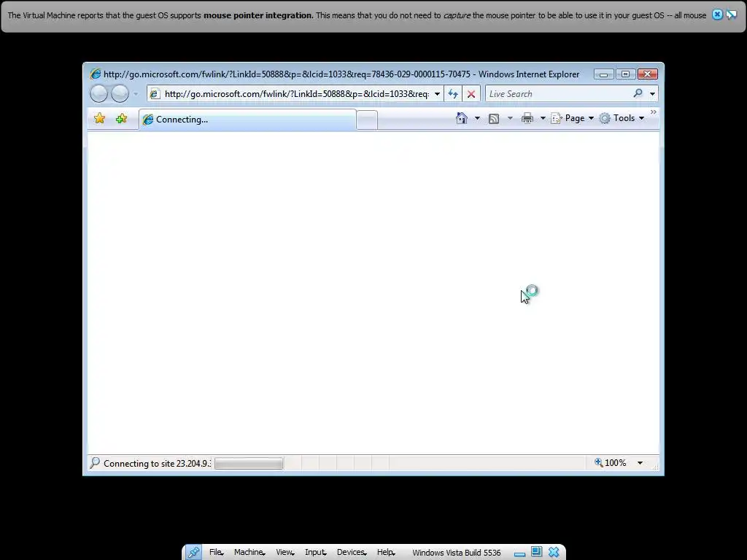The image size is (747, 560).
Task: Click the Forward navigation button
Action: [x=120, y=94]
